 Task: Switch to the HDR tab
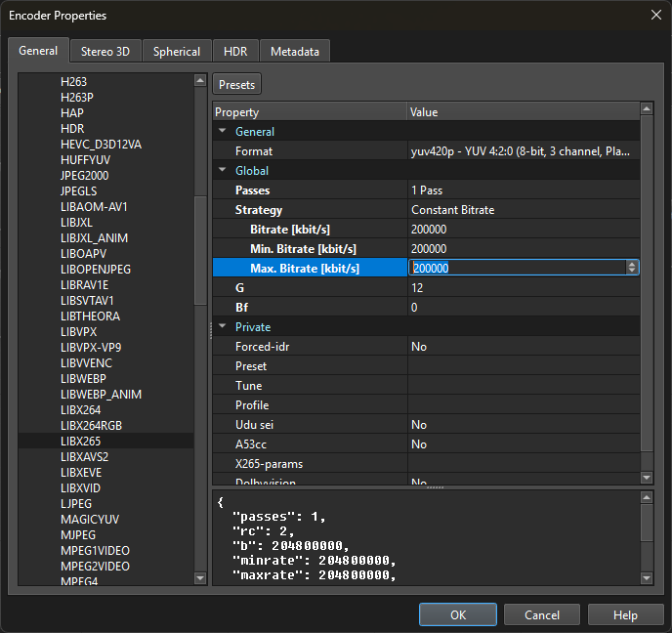coord(235,51)
